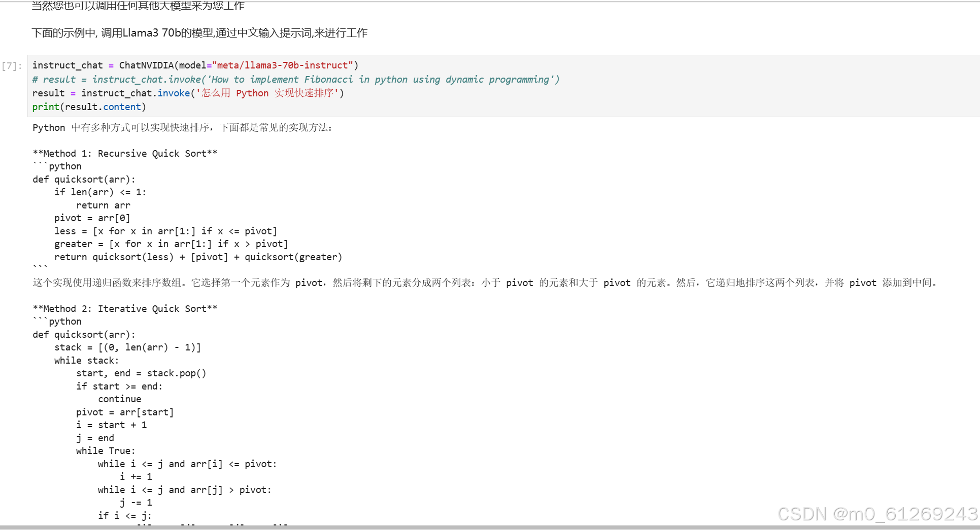Image resolution: width=980 pixels, height=530 pixels.
Task: Click the 'i = start + 1' output line
Action: click(x=112, y=425)
